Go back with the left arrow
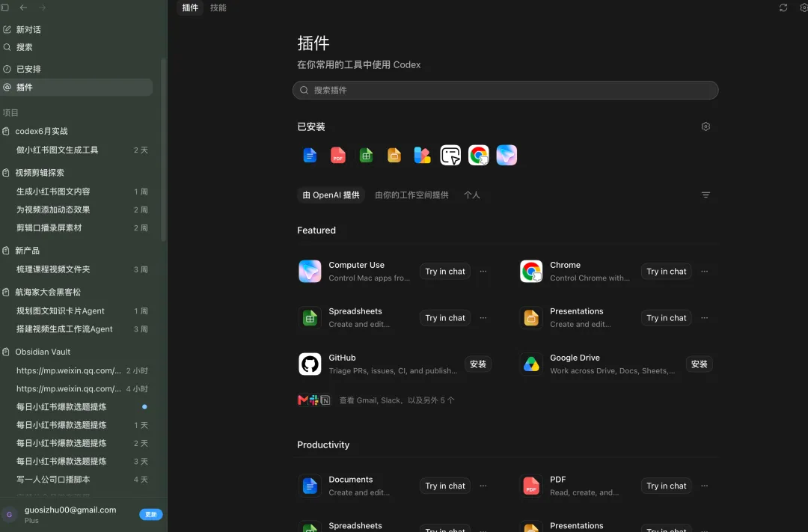Image resolution: width=808 pixels, height=532 pixels. click(23, 7)
